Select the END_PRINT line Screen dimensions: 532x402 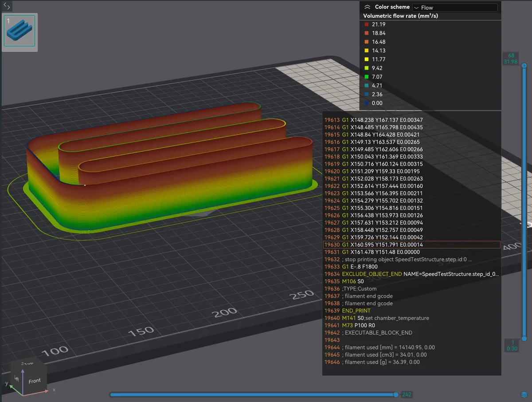(411, 311)
